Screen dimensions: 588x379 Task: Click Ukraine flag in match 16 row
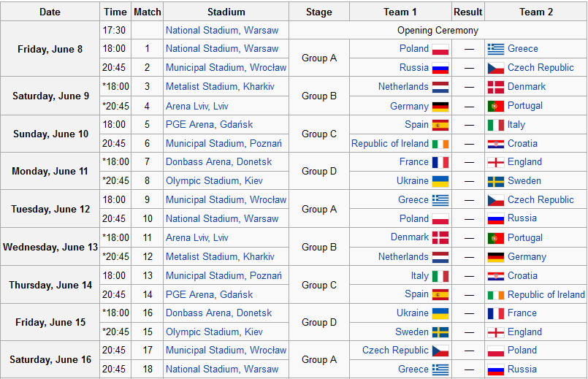coord(440,314)
